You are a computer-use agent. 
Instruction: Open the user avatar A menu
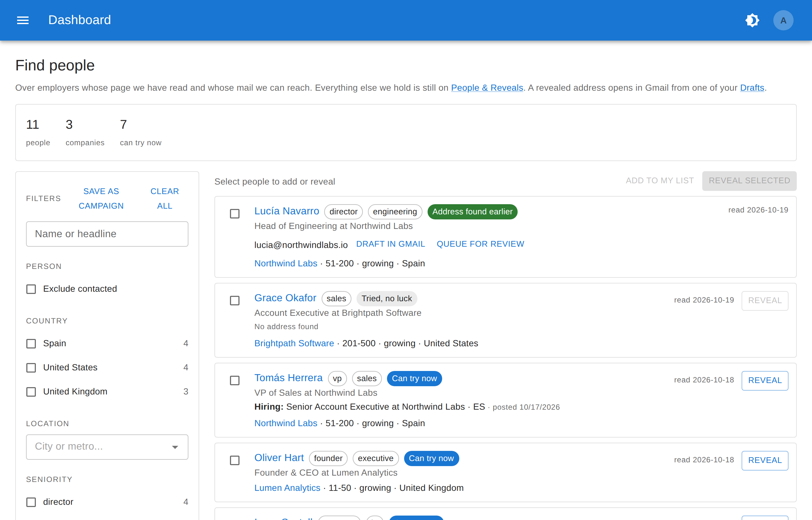click(783, 20)
